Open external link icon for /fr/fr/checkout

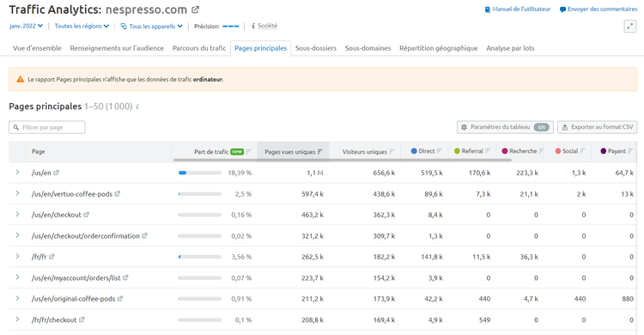click(x=82, y=320)
